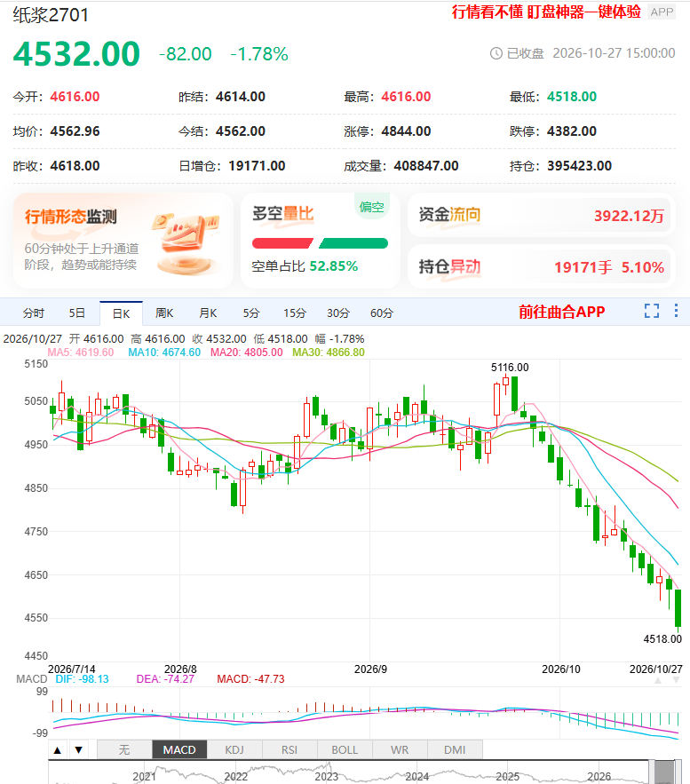
Task: Select the WR indicator button
Action: tap(400, 750)
